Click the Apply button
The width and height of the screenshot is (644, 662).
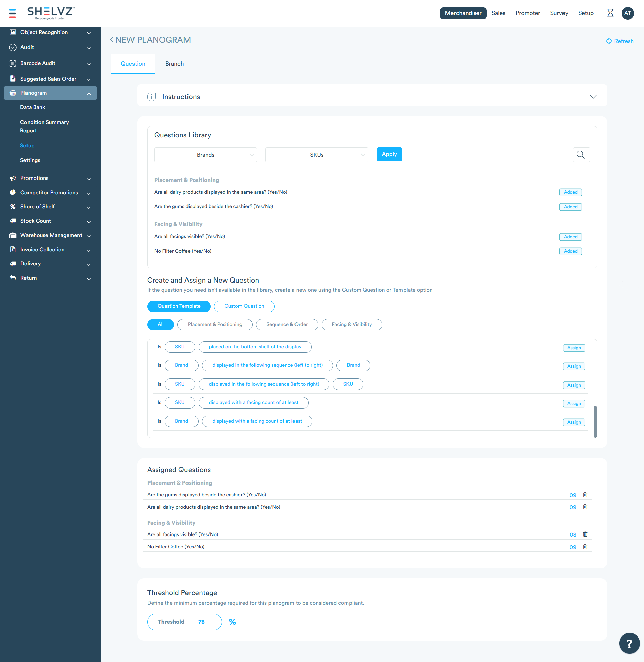(x=389, y=154)
